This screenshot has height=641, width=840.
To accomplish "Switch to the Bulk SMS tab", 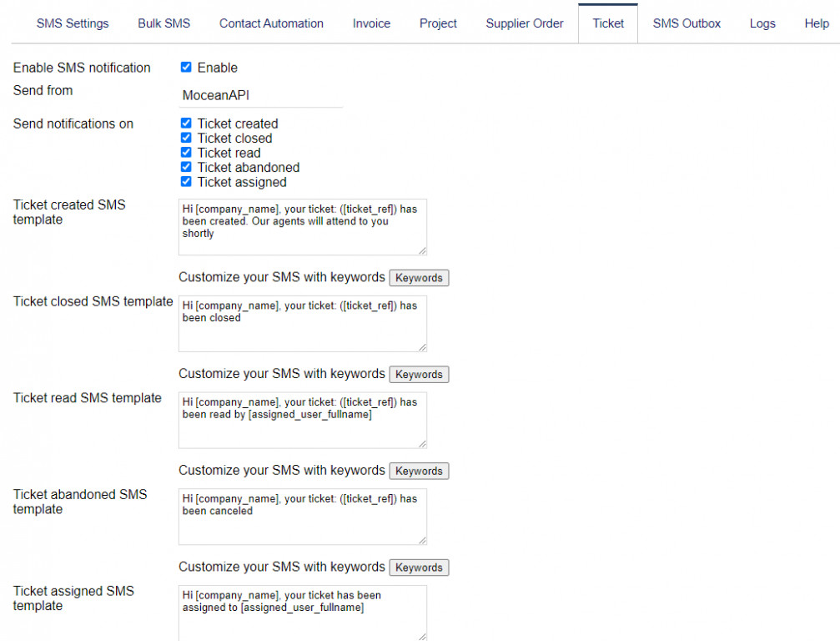I will click(x=163, y=23).
